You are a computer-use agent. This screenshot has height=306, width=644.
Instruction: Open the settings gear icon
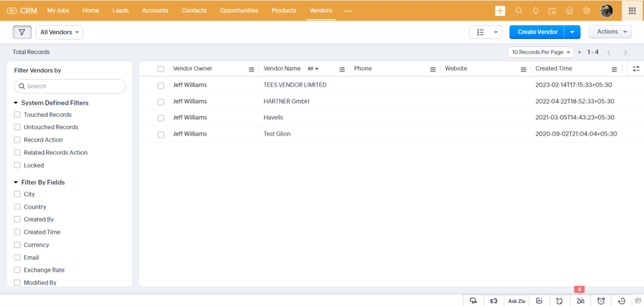point(586,11)
